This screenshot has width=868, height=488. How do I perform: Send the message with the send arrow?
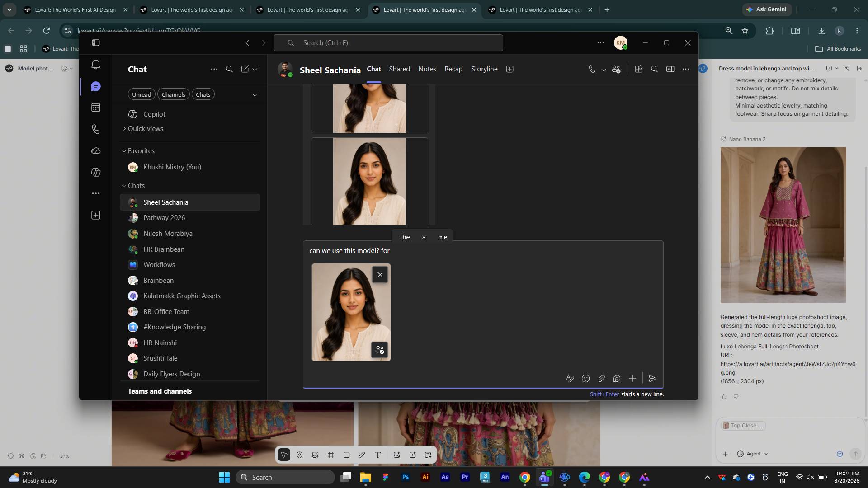pos(652,379)
